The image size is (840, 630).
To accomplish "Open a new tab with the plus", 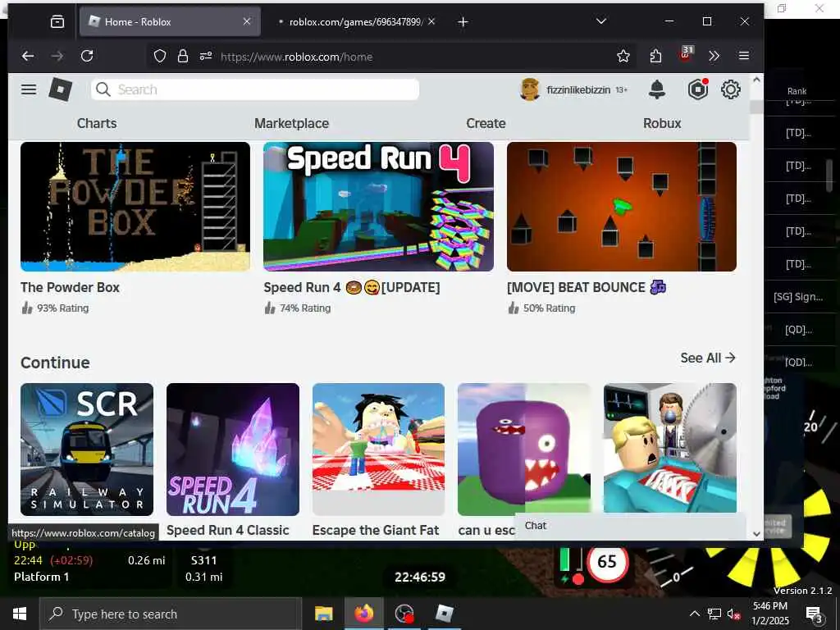I will [x=463, y=22].
